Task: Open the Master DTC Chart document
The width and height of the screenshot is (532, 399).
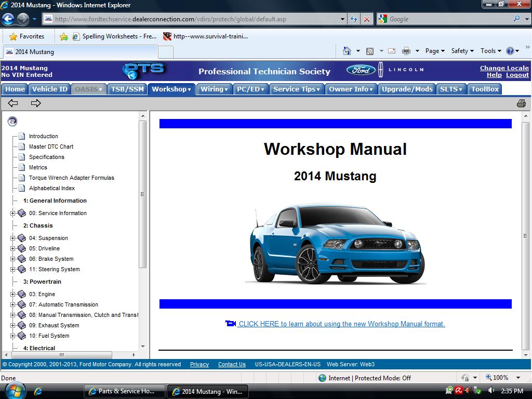Action: [x=51, y=147]
